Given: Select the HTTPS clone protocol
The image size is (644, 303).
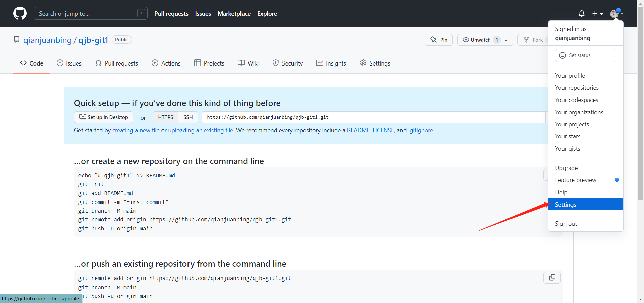Looking at the screenshot, I should [166, 117].
